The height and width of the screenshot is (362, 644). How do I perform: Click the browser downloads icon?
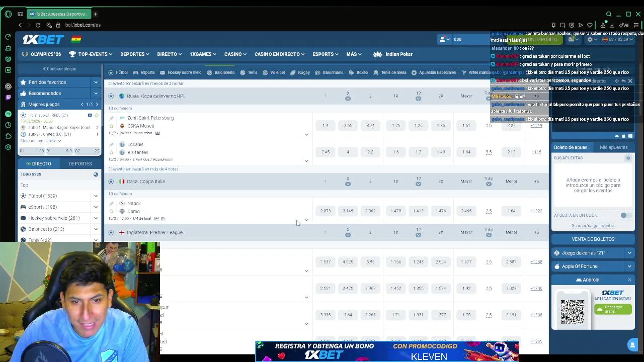pos(612,25)
